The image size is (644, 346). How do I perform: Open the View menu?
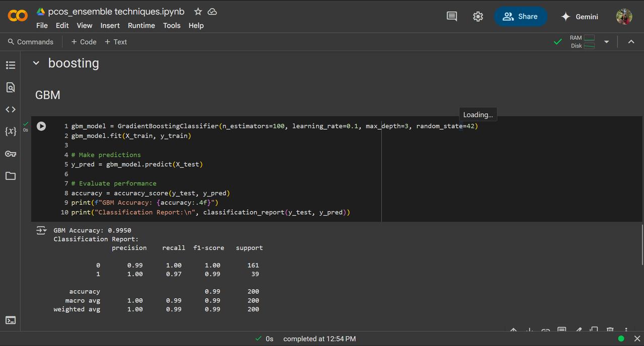[x=85, y=26]
